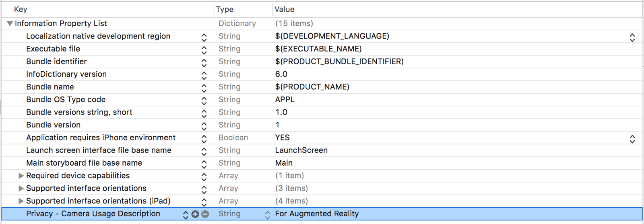Image resolution: width=644 pixels, height=224 pixels.
Task: Select the Main storyboard file base name row
Action: (84, 163)
